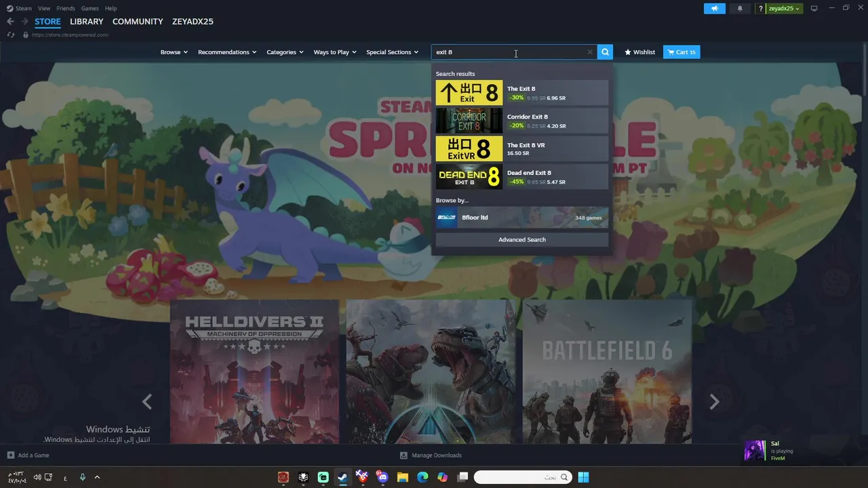The image size is (868, 488).
Task: Open Advanced Search
Action: 522,240
